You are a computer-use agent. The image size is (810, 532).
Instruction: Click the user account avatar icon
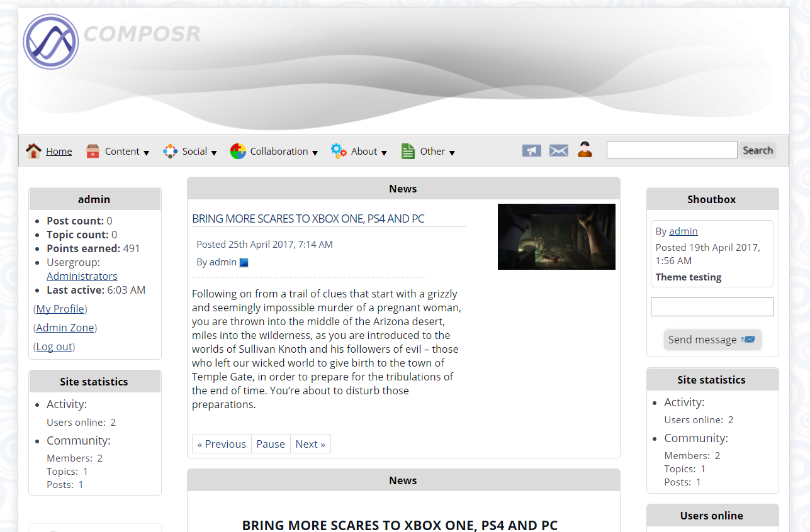point(585,150)
